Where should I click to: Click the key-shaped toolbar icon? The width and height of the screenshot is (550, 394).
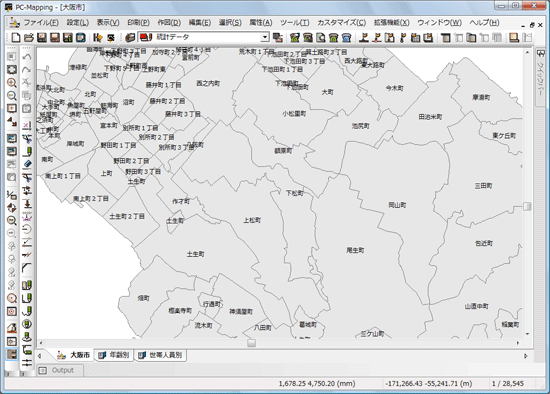(x=403, y=38)
